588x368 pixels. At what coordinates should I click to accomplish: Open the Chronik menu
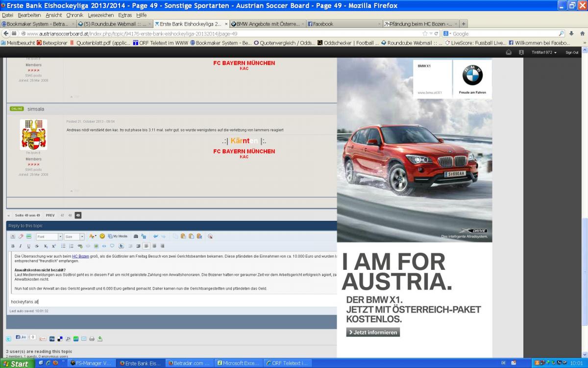coord(75,15)
